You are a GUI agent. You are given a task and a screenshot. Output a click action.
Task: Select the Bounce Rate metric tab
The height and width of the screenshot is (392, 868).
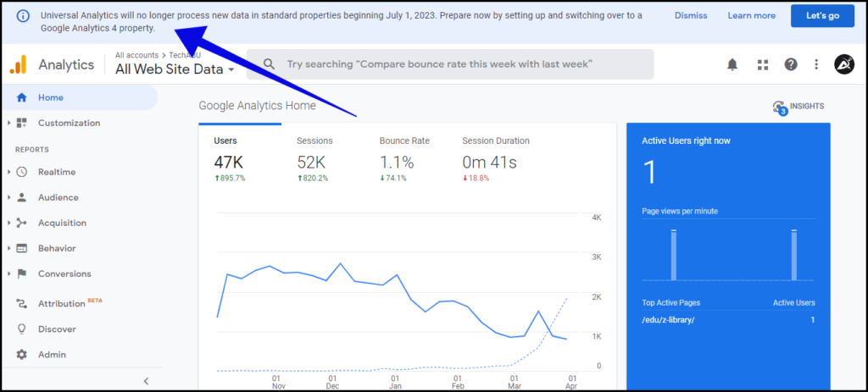(x=406, y=160)
